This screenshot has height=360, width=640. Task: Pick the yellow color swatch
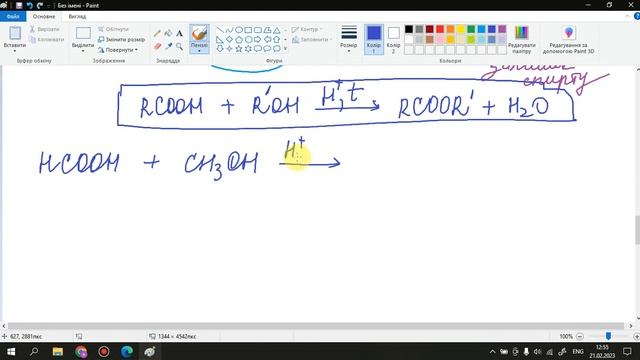click(x=461, y=29)
